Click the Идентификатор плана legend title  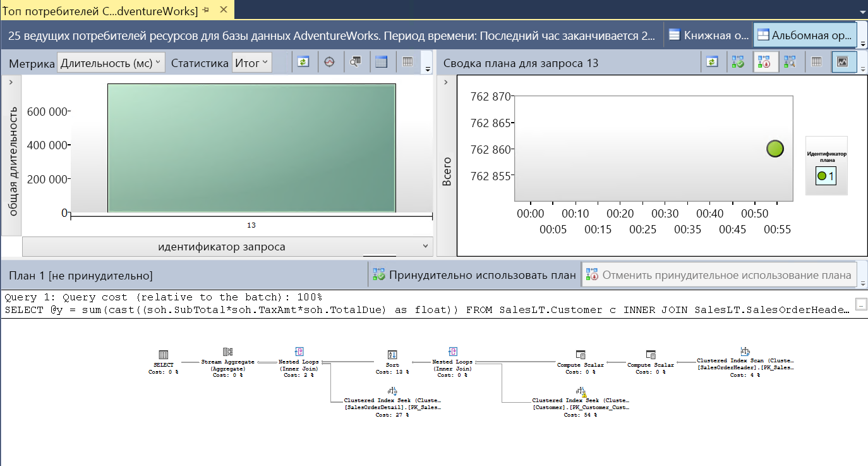point(826,156)
